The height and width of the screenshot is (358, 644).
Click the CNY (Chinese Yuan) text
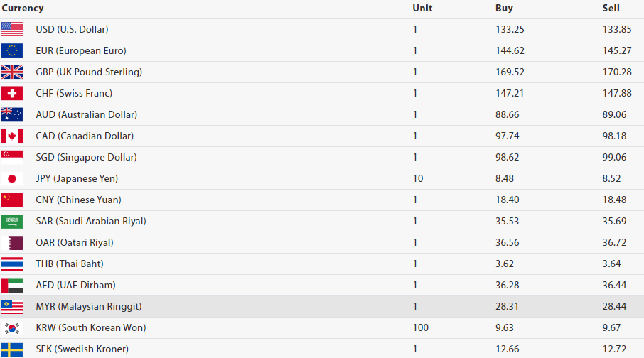coord(78,200)
